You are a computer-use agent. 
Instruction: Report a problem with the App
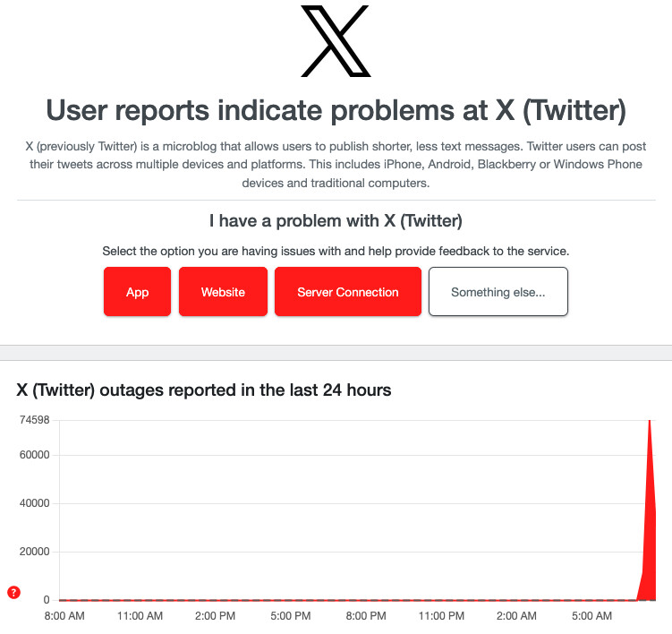(x=137, y=292)
